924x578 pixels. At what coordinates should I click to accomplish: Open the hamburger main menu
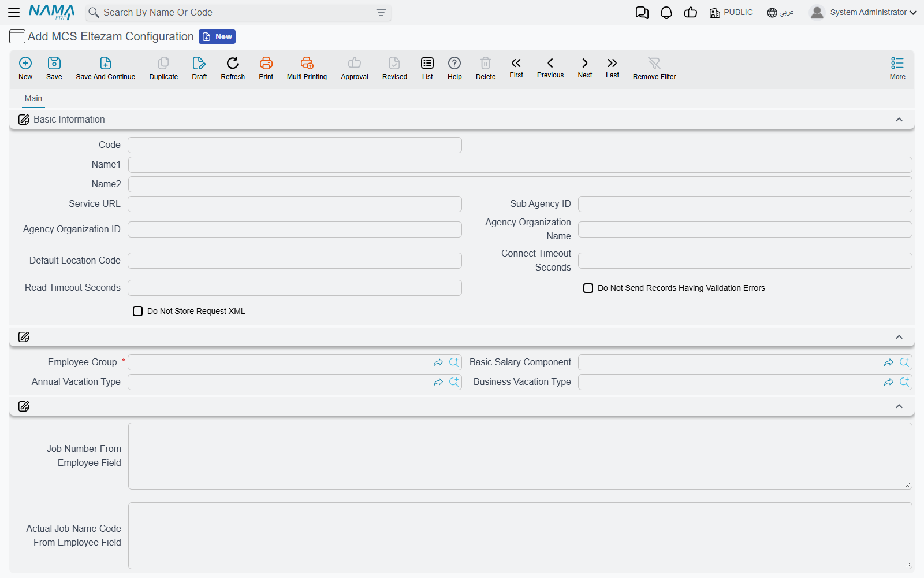[x=14, y=13]
